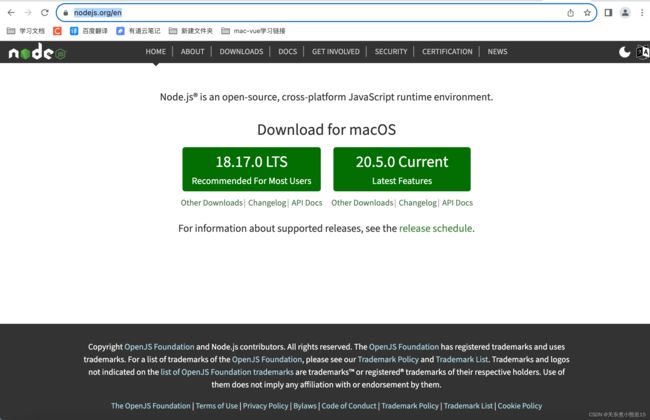The image size is (650, 420).
Task: Open the ABOUT nav item
Action: pos(192,52)
